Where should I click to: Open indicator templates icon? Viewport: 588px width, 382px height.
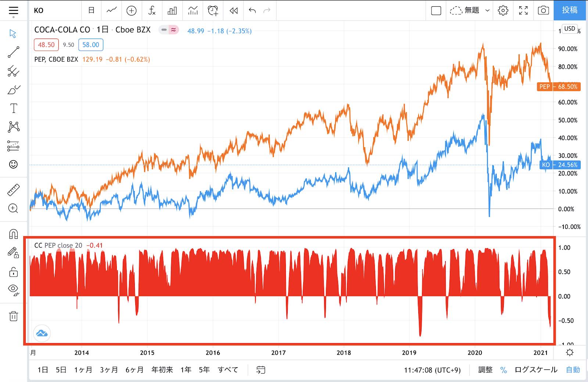pyautogui.click(x=193, y=10)
